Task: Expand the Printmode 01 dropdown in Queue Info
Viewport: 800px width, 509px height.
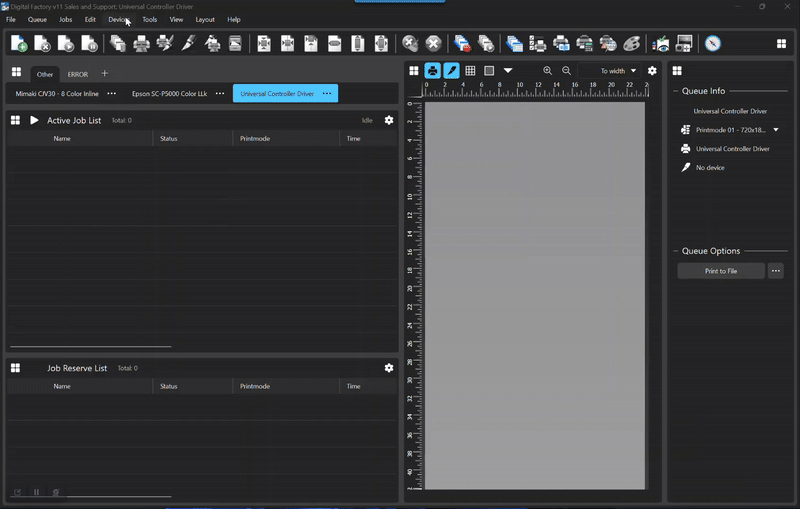Action: [775, 130]
